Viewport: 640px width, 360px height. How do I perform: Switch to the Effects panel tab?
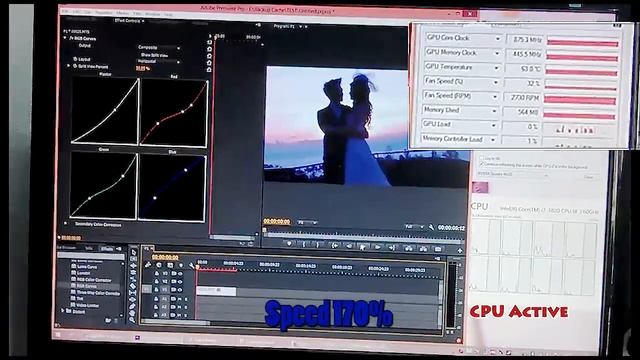coord(107,249)
